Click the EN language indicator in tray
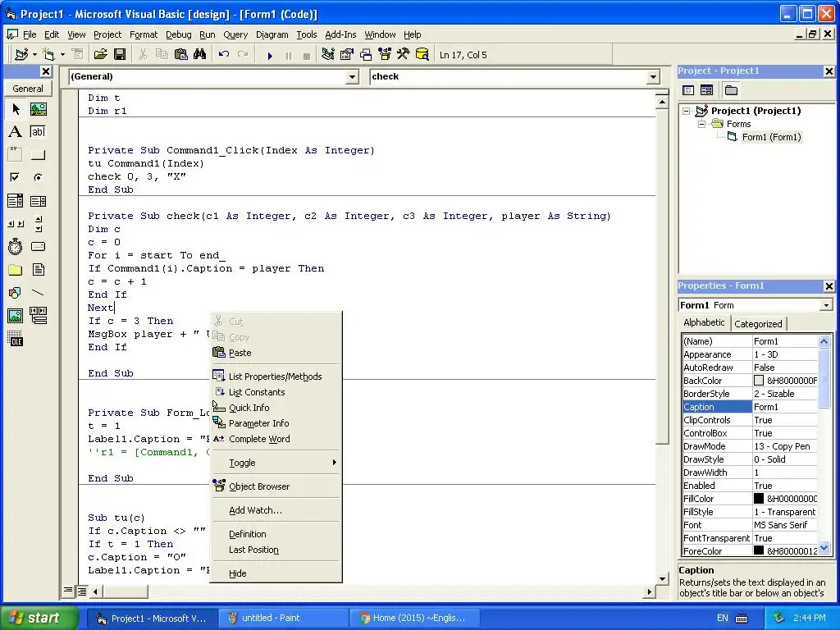The height and width of the screenshot is (630, 840). [722, 618]
